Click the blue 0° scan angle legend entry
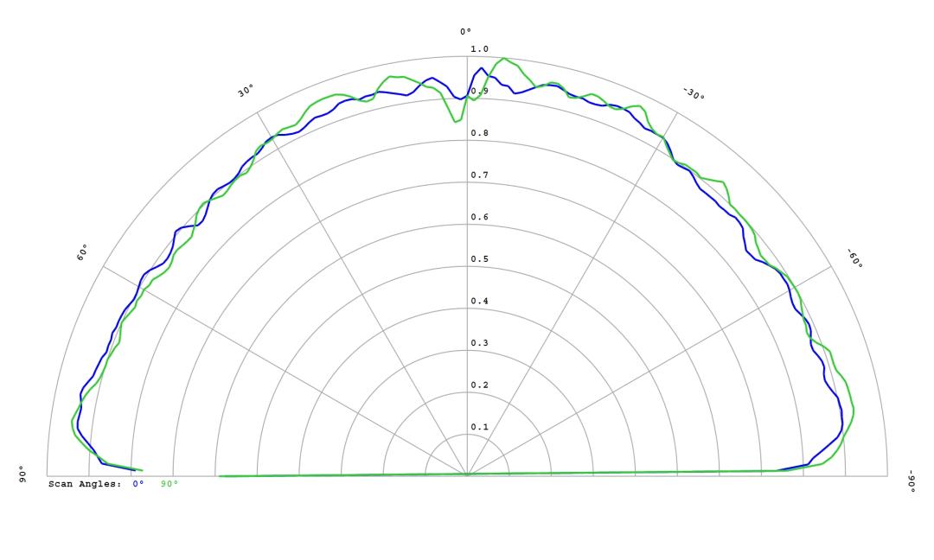The image size is (934, 560). coord(138,485)
